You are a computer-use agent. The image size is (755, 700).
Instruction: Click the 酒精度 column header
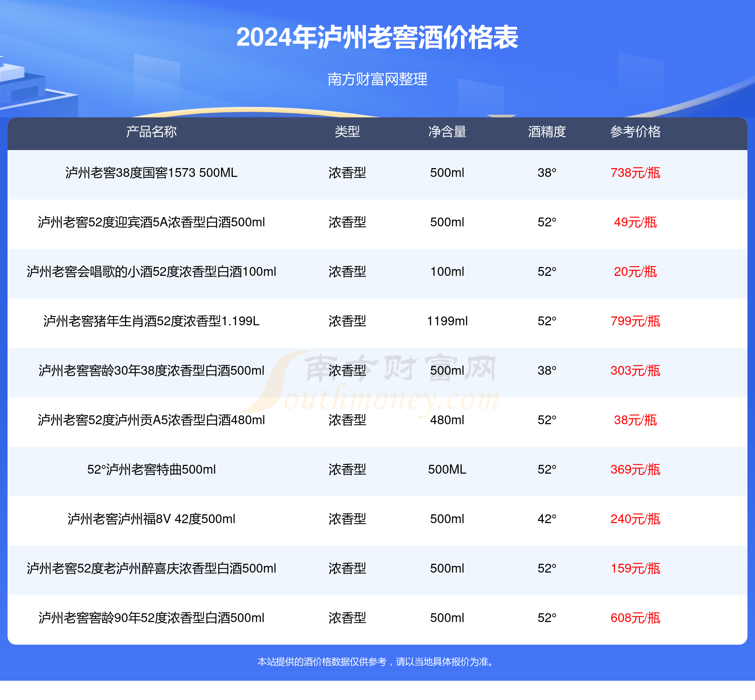[547, 132]
